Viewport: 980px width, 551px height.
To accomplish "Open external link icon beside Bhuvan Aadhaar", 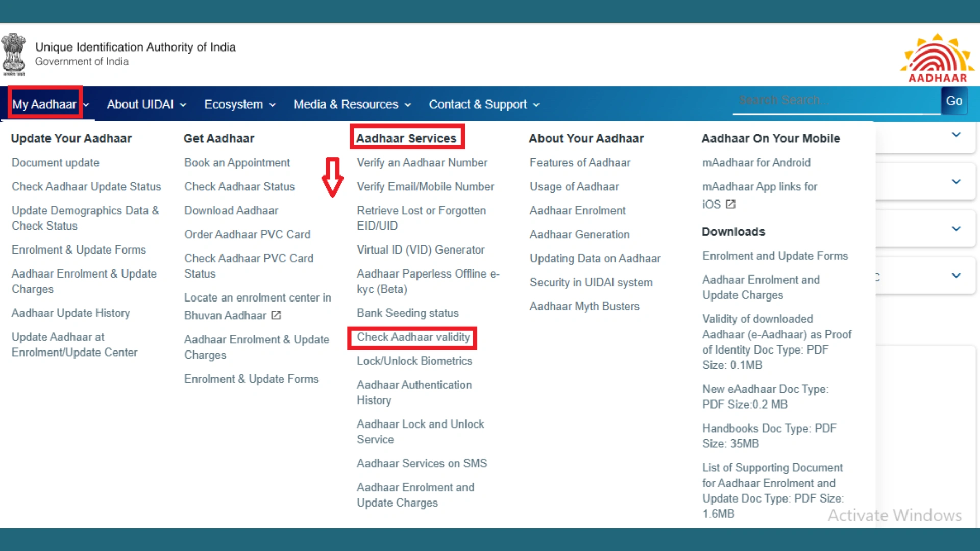I will (276, 315).
